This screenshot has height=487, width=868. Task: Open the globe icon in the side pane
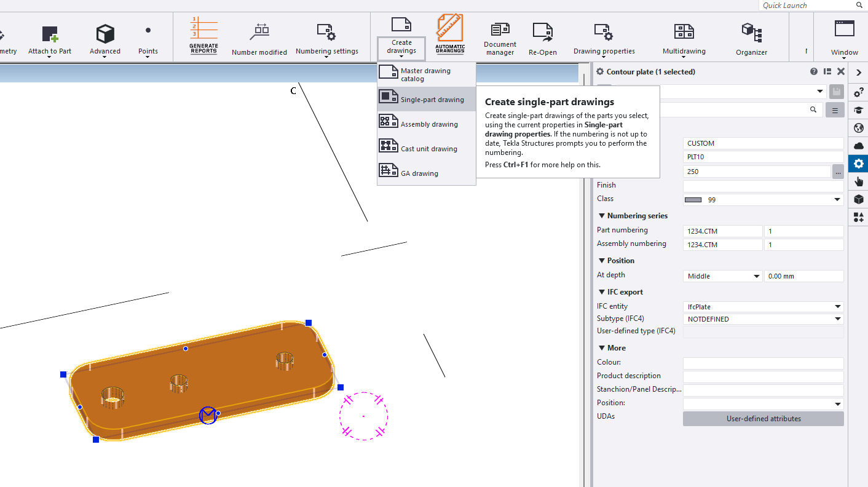point(859,128)
